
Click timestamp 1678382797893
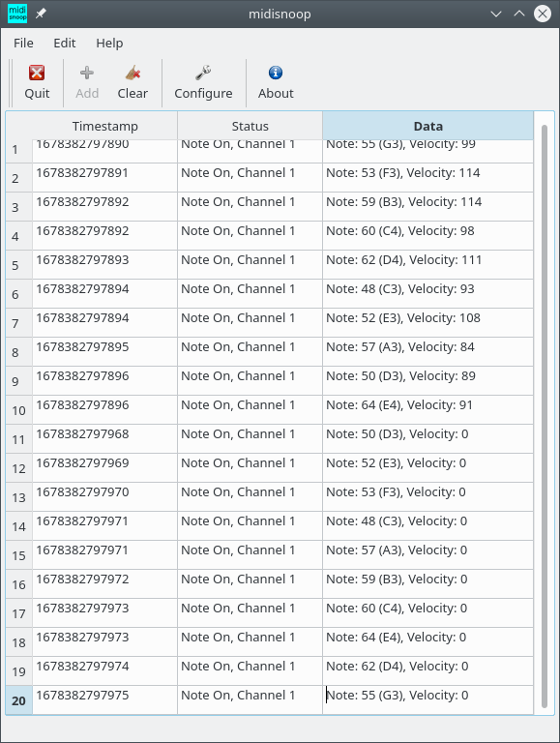tap(105, 265)
